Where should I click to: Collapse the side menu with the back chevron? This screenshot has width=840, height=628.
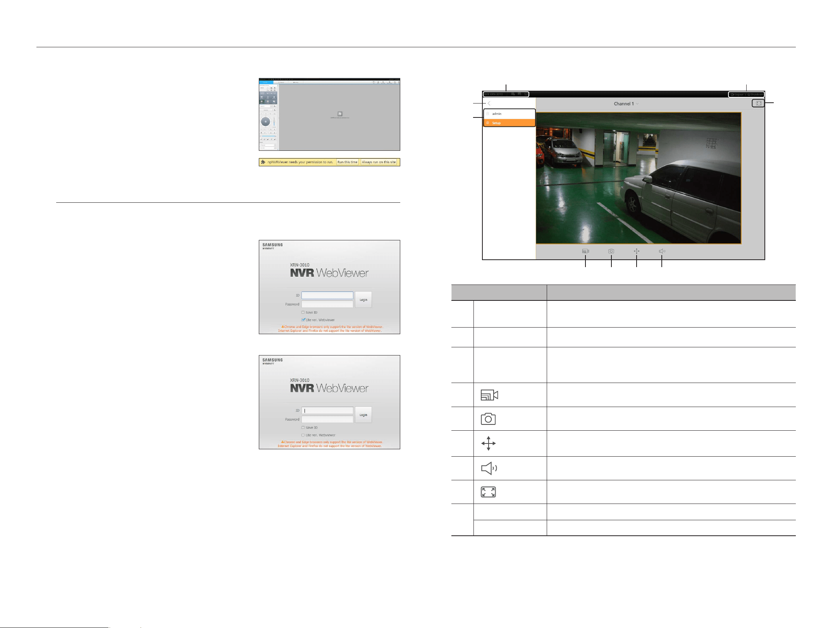click(x=489, y=103)
